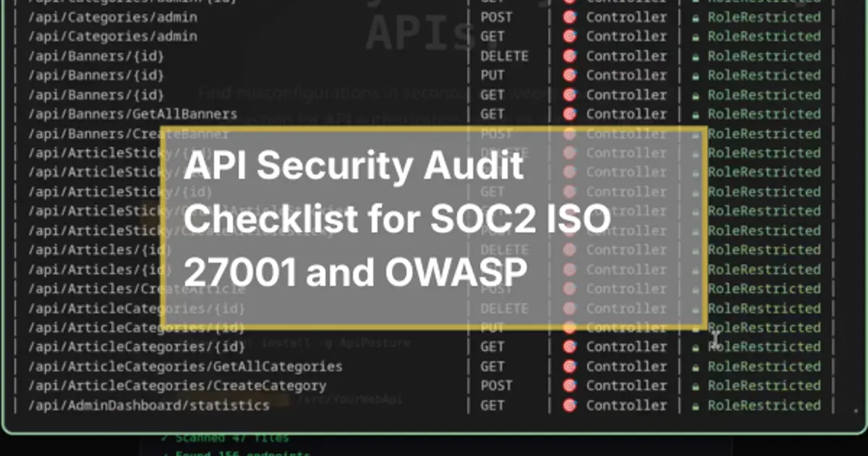Click GET in the /api/Banners/GetAllBanners row

493,114
